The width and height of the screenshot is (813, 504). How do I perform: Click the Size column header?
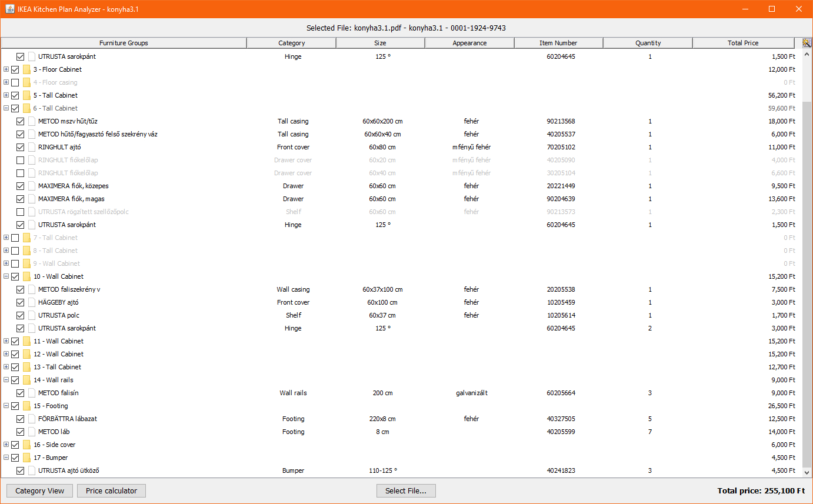(381, 43)
